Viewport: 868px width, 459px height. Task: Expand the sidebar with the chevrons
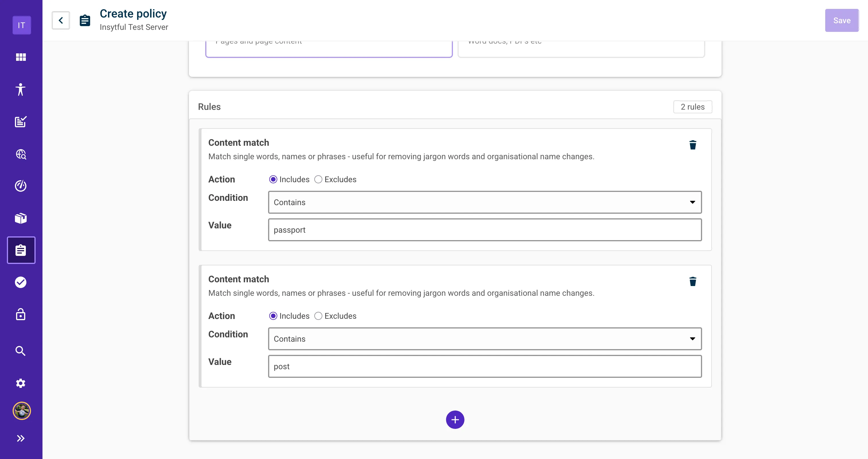[x=21, y=438]
